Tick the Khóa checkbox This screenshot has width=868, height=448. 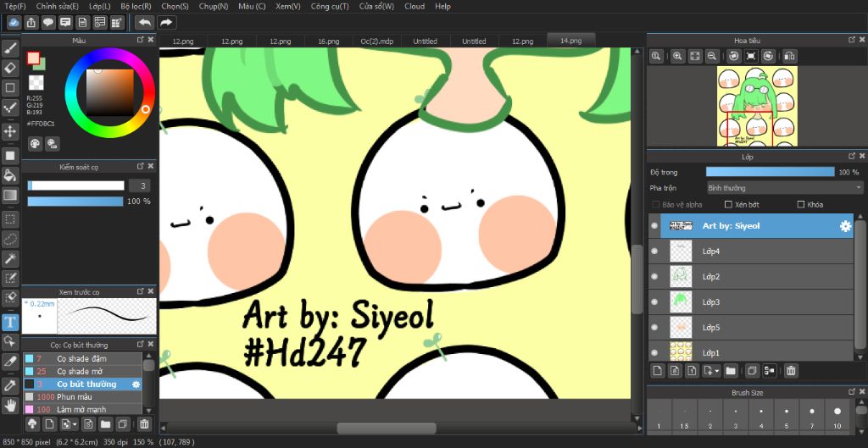pos(801,205)
